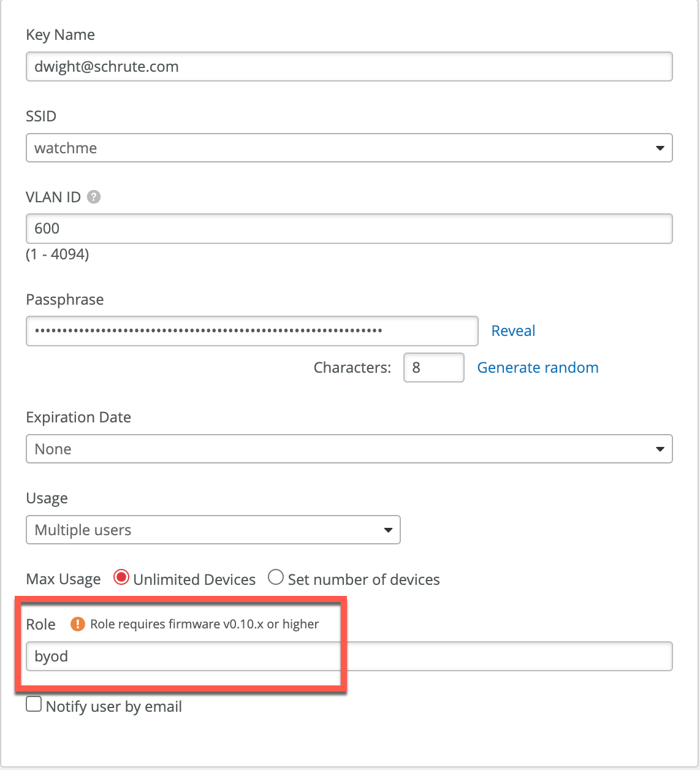Click the Expiration Date field label
Viewport: 700px width, 770px height.
coord(78,417)
